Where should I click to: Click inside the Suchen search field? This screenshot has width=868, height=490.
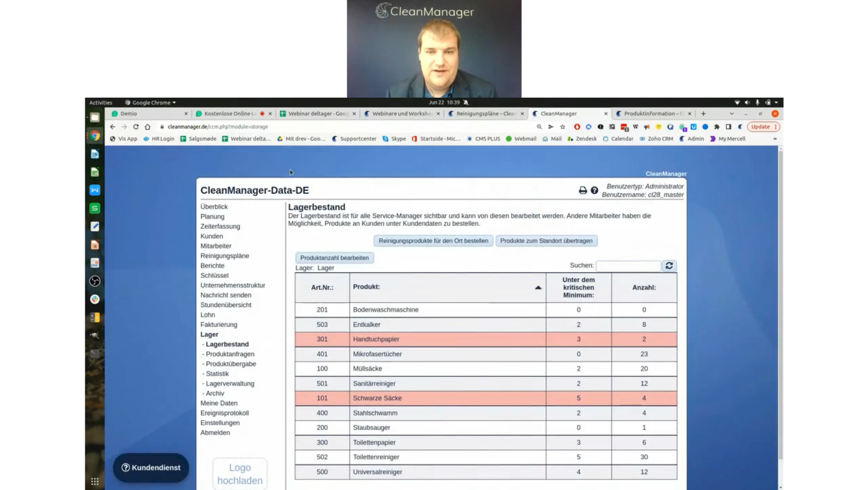(628, 265)
